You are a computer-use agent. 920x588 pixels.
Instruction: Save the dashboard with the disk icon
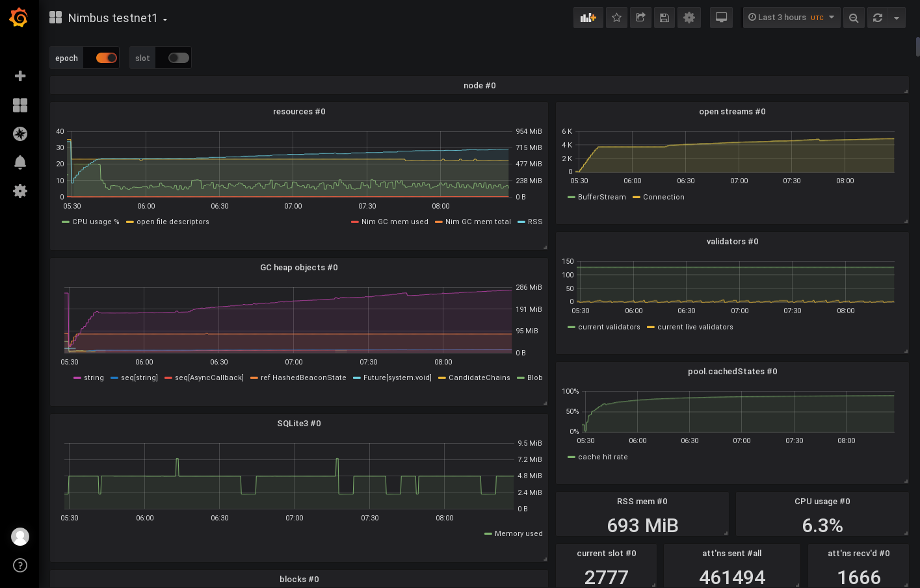coord(664,18)
